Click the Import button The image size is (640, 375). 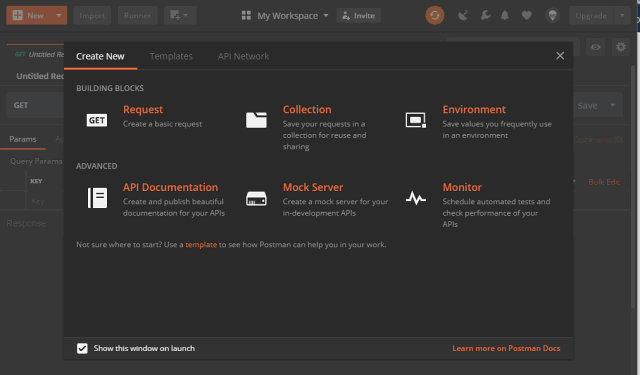click(x=92, y=16)
